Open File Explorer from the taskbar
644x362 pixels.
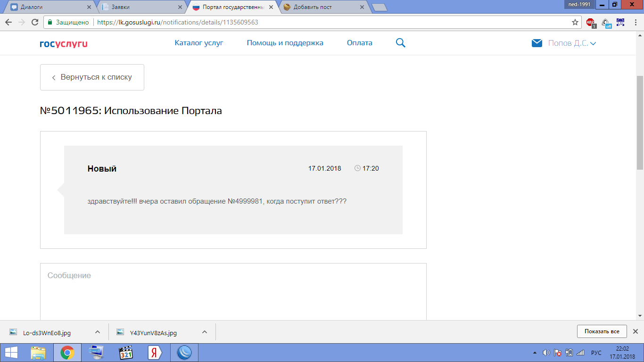click(38, 353)
